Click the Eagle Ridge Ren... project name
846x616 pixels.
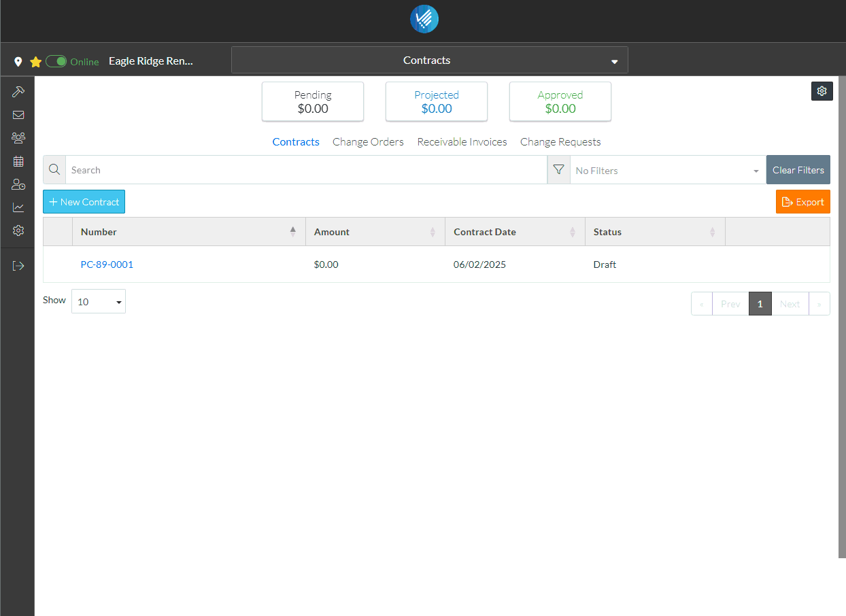(151, 61)
